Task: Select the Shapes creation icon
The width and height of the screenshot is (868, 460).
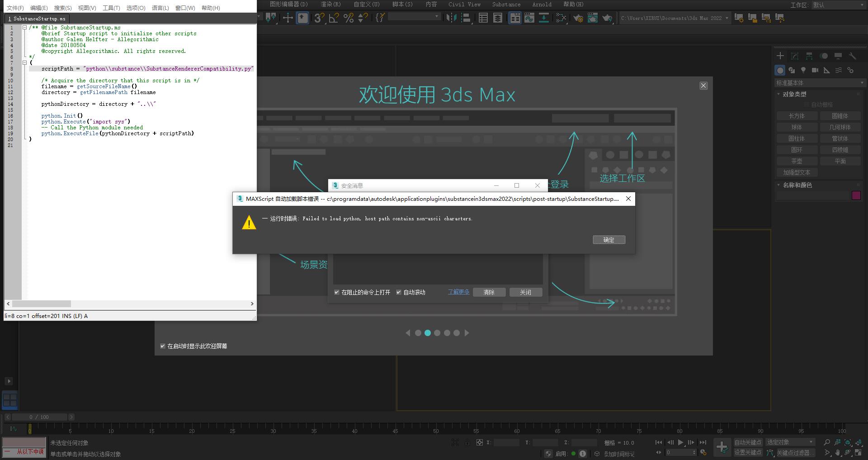Action: point(792,70)
